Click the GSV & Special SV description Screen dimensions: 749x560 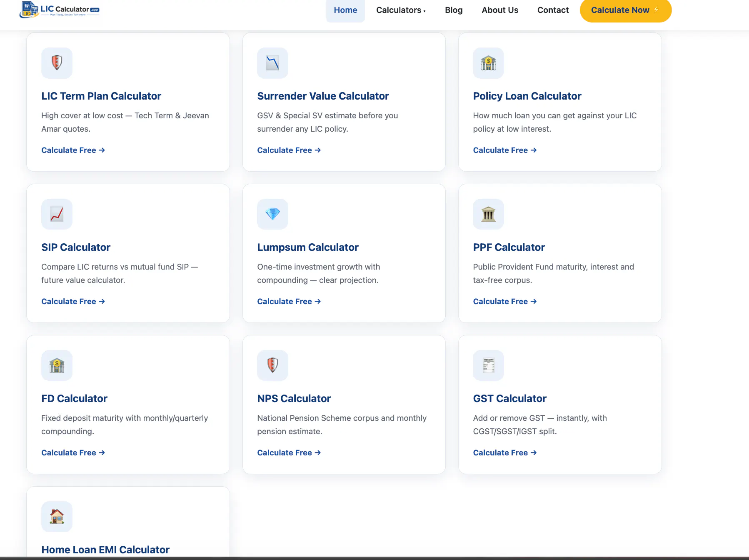(327, 122)
